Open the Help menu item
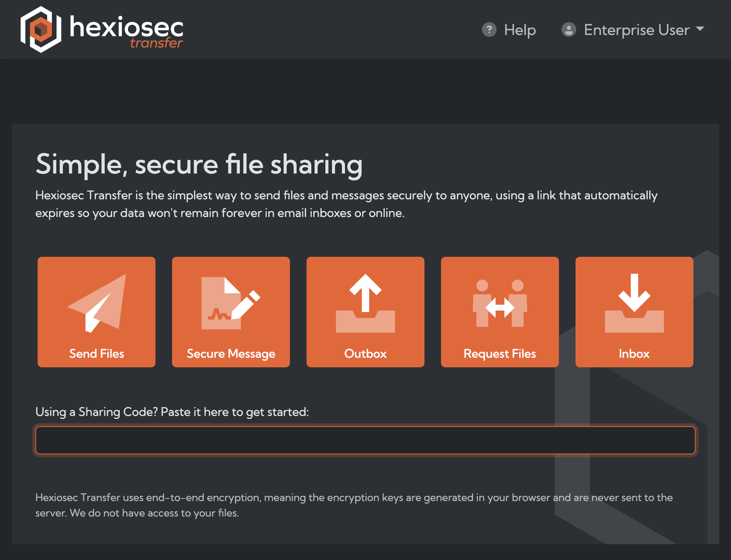The image size is (731, 560). coord(520,30)
